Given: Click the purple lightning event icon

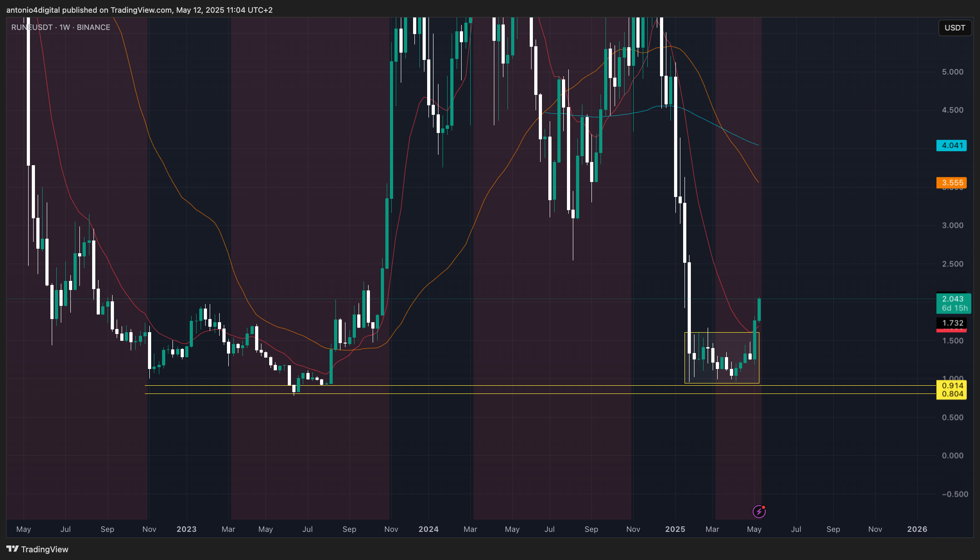Looking at the screenshot, I should 759,512.
